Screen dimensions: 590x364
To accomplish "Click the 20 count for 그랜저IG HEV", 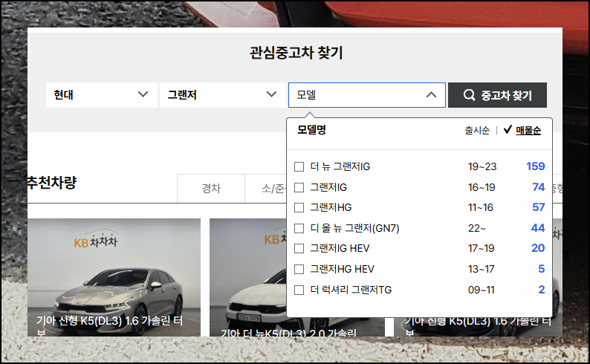I will [x=538, y=248].
